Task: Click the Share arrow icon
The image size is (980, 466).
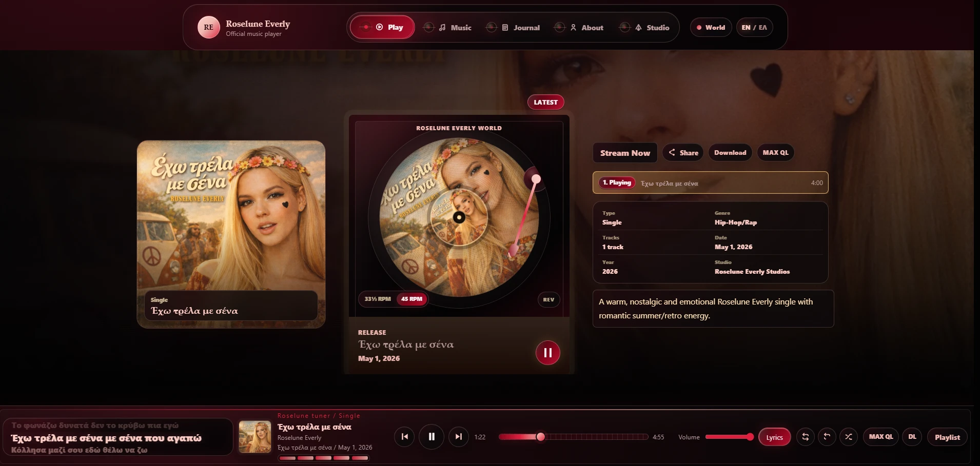Action: click(x=672, y=152)
